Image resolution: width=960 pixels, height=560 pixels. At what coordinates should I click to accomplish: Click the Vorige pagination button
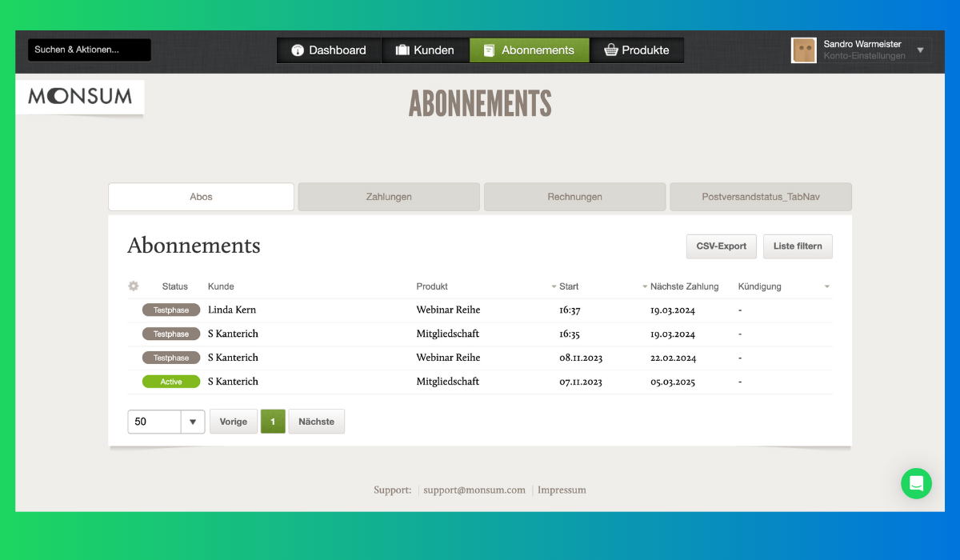pos(234,422)
